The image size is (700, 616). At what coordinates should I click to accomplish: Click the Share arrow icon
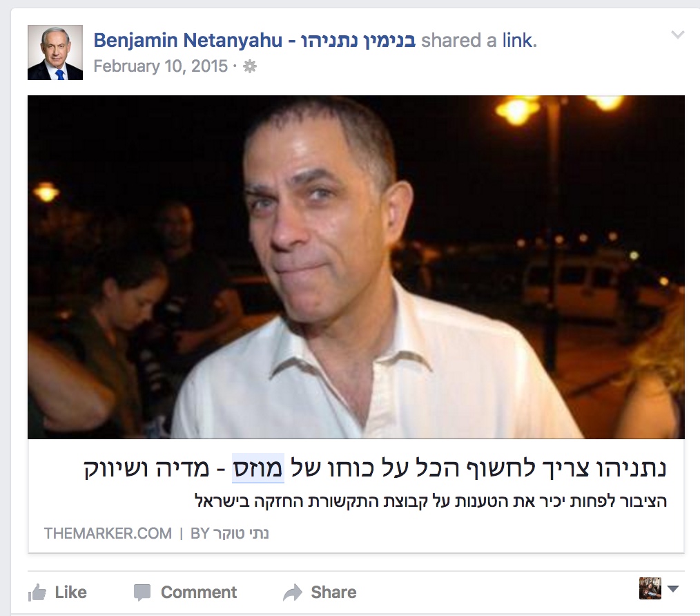tap(293, 593)
